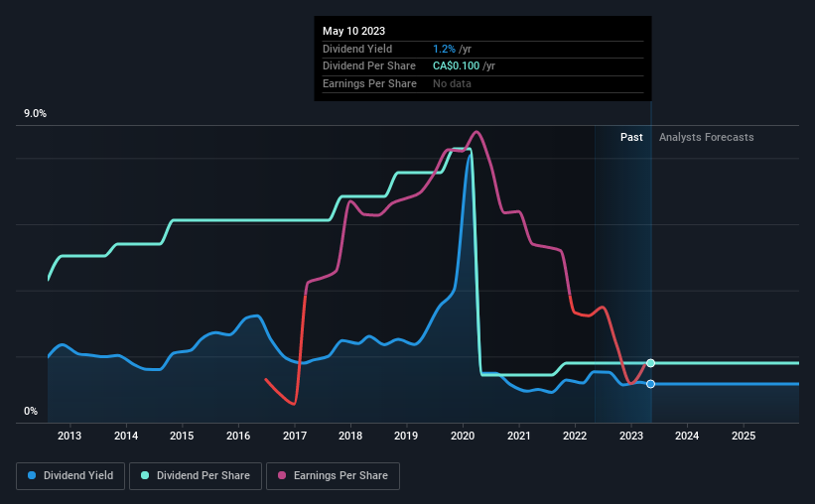Viewport: 815px width, 504px height.
Task: Click the '9.0%' y-axis label
Action: 35,114
